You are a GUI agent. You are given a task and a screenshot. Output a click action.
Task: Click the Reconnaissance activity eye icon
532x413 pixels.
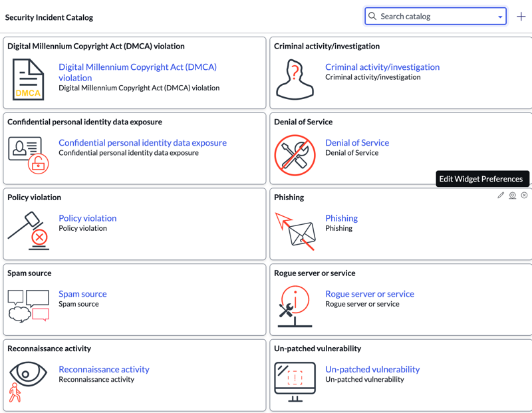coord(28,382)
